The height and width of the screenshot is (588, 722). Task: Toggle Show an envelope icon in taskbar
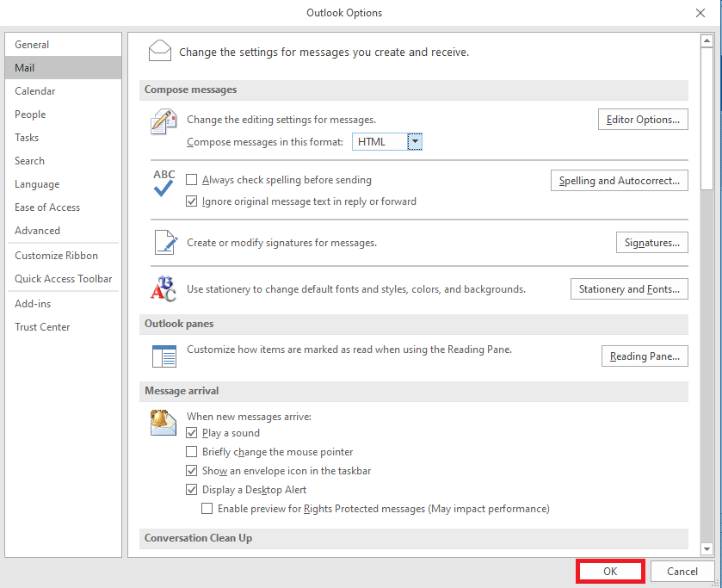click(192, 471)
